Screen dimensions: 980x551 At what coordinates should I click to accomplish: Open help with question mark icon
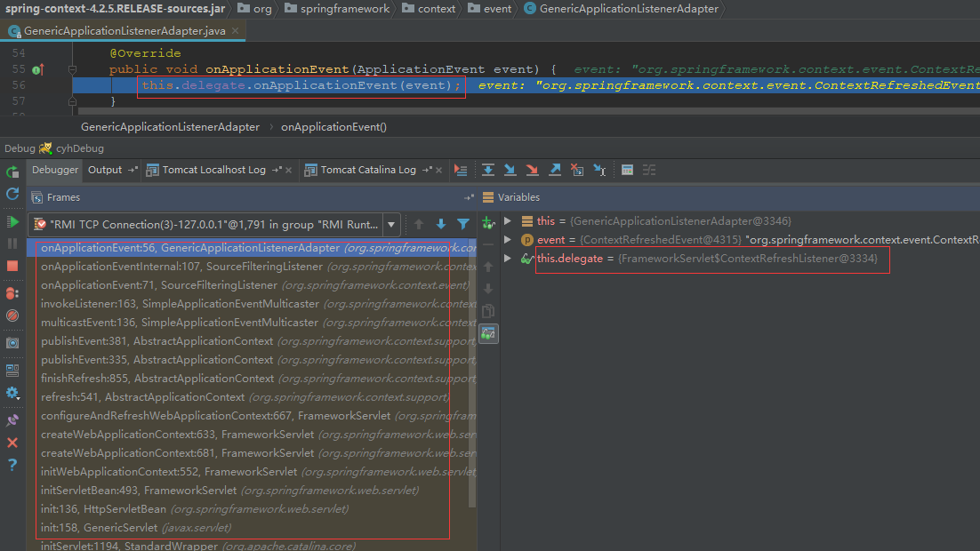coord(12,466)
